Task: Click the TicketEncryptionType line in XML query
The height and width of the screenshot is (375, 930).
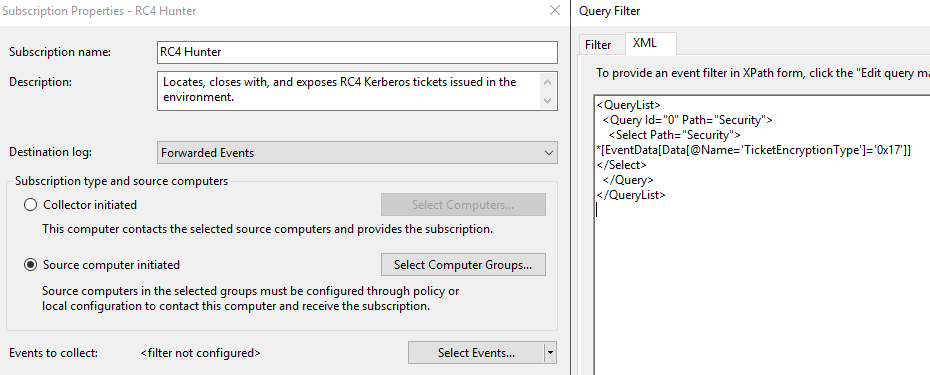Action: [x=753, y=150]
